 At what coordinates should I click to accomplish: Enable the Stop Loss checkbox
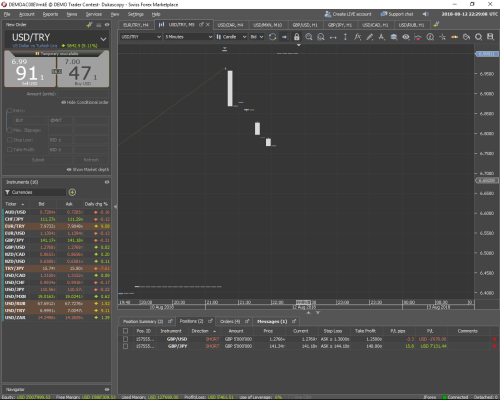(x=10, y=140)
